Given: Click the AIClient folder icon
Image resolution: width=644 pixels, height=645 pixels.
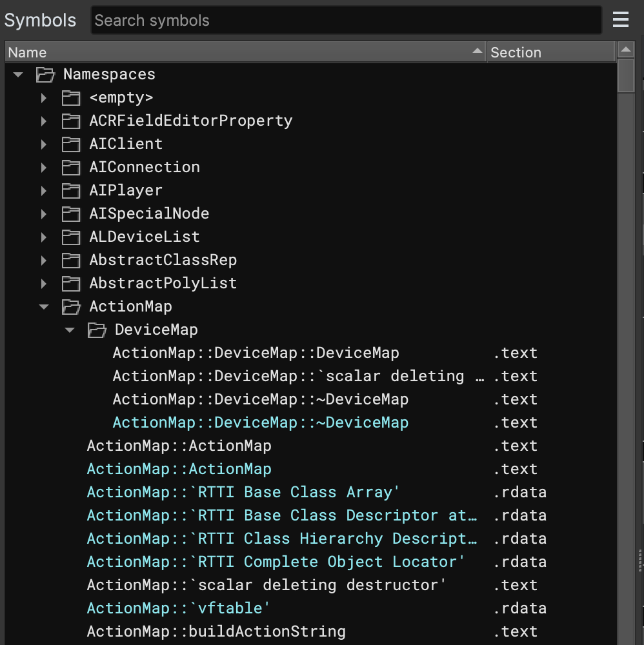Looking at the screenshot, I should 71,144.
